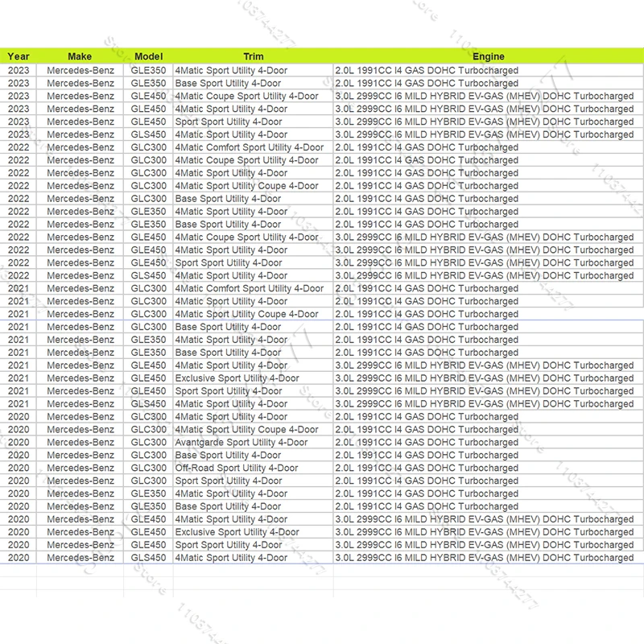Viewport: 644px width, 644px height.
Task: Click the Make column header
Action: click(80, 56)
